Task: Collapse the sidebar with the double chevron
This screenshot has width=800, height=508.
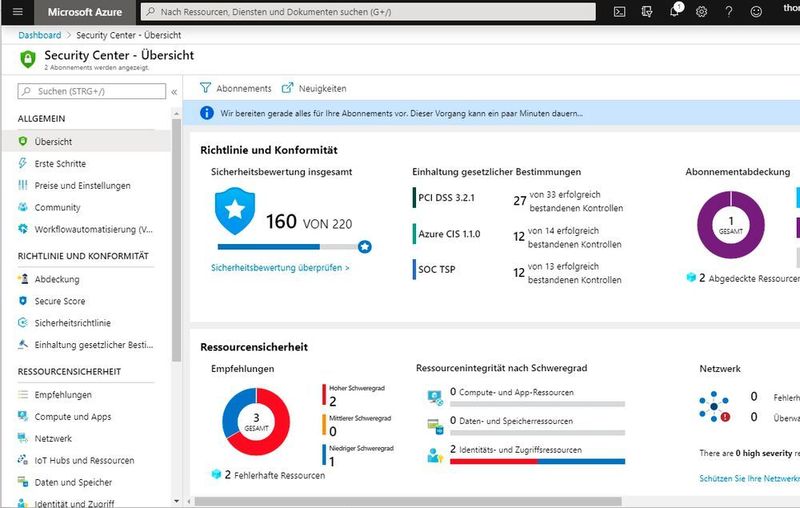Action: 174,92
